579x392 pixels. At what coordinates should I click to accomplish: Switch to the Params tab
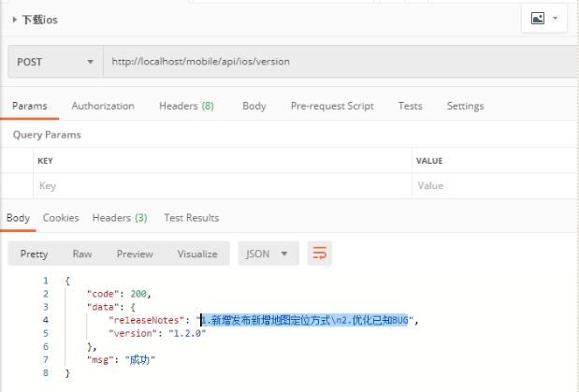(30, 106)
